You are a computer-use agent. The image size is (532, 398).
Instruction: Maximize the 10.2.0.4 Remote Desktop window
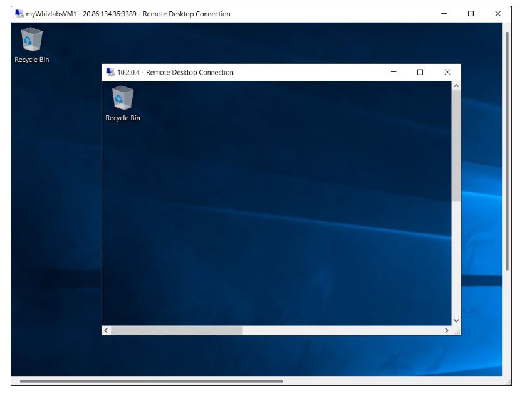tap(420, 72)
